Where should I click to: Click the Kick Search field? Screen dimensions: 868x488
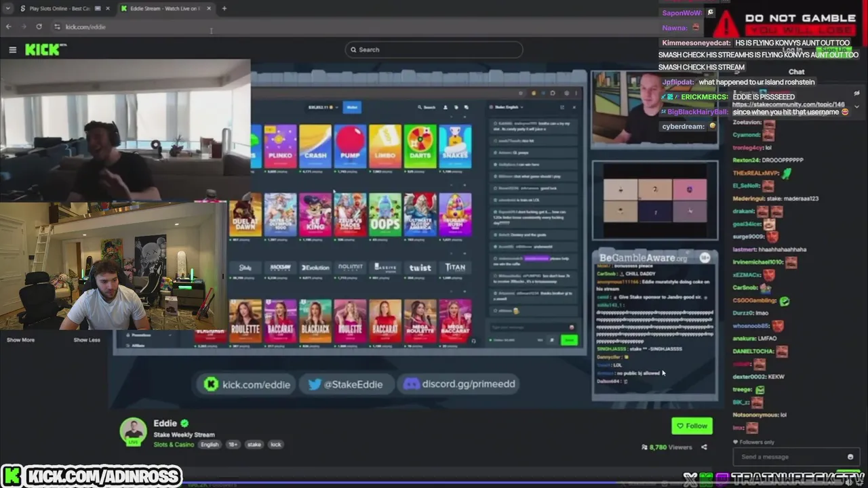click(434, 49)
